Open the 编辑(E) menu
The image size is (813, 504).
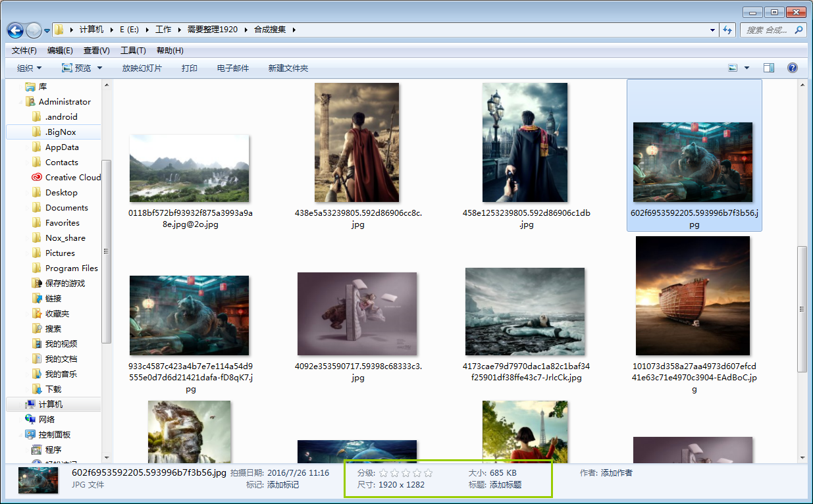pos(60,51)
